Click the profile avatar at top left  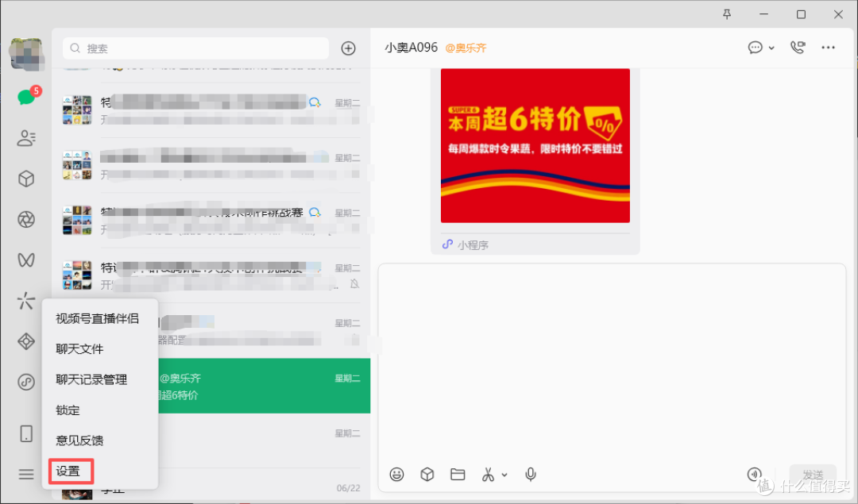click(x=26, y=55)
